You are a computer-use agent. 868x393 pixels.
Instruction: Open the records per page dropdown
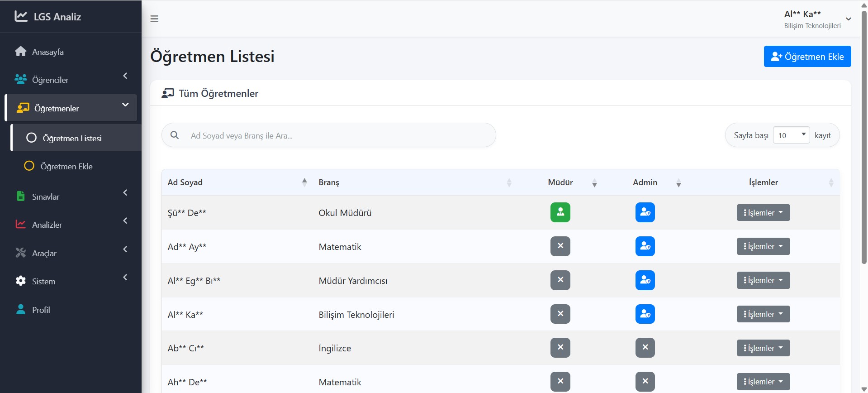pos(791,135)
